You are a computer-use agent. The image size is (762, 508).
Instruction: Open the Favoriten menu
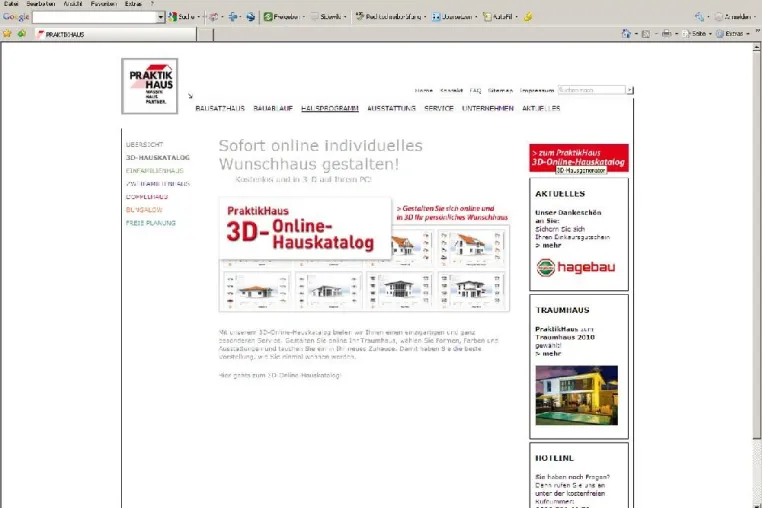click(x=103, y=3)
